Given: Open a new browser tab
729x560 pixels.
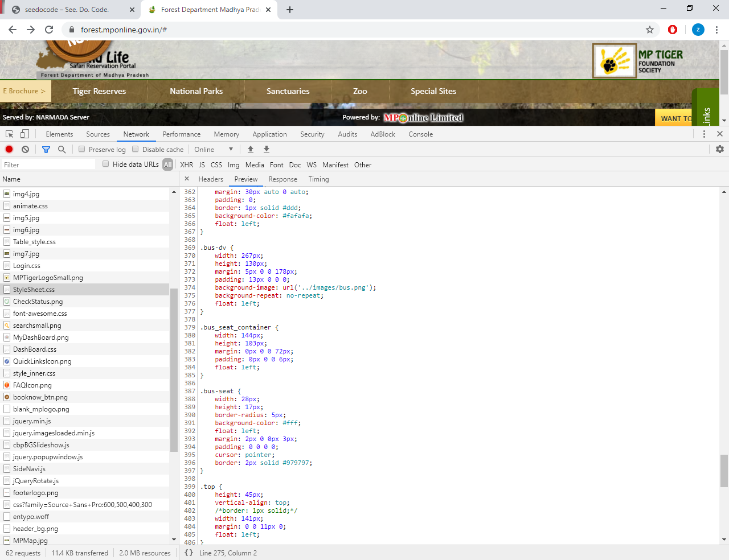Looking at the screenshot, I should click(290, 10).
